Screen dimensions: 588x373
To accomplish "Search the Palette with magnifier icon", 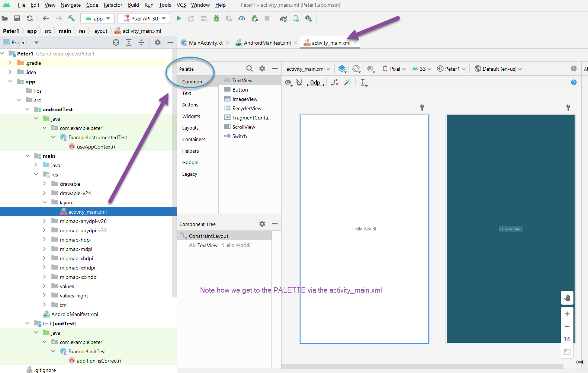I will tap(250, 68).
